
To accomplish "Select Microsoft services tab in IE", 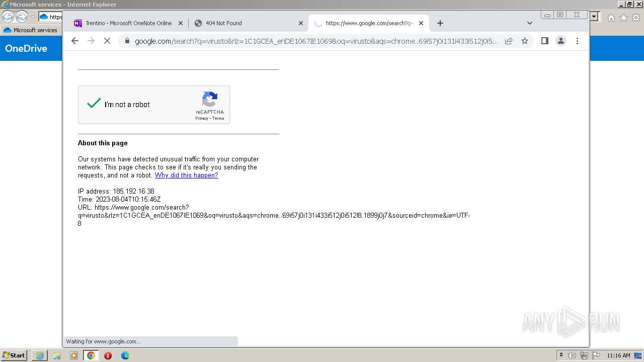I will pyautogui.click(x=31, y=30).
